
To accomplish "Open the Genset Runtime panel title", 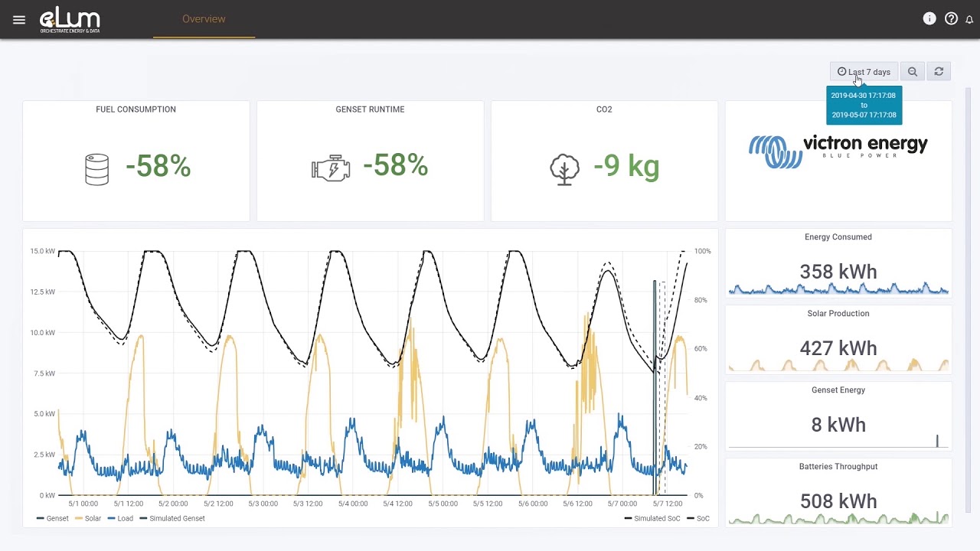I will 370,109.
